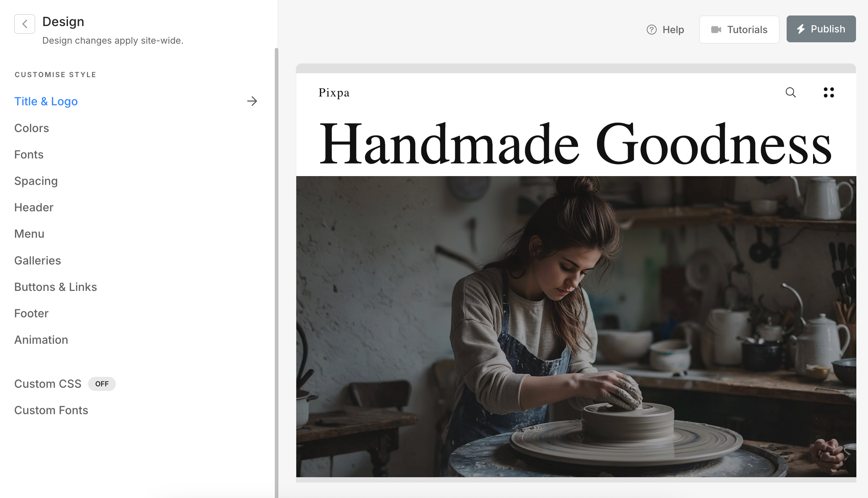Click the Handmade Goodness headline
Screen dimensions: 868x498
tap(575, 144)
